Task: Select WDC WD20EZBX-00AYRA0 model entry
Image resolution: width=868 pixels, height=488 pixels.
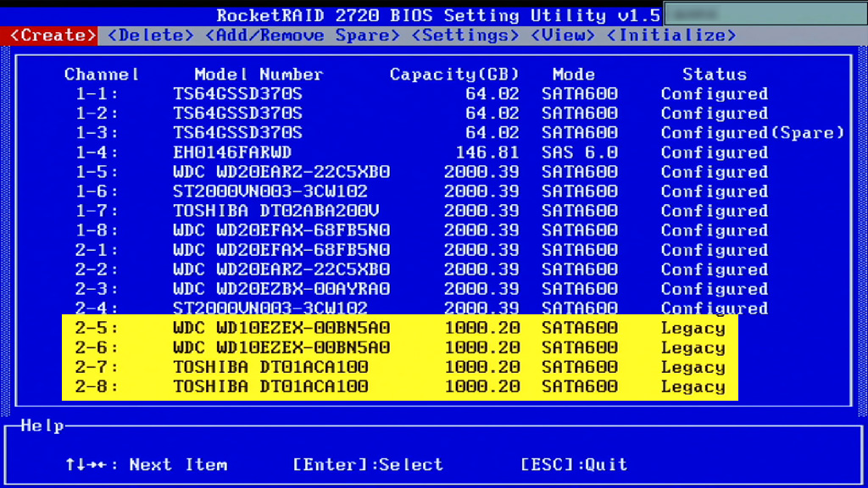Action: point(281,289)
